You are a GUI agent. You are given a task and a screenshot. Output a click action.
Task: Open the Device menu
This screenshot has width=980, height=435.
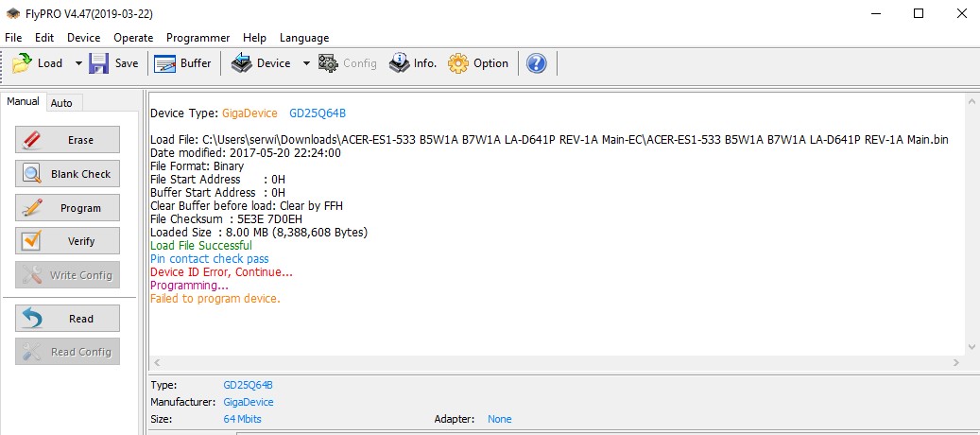84,38
